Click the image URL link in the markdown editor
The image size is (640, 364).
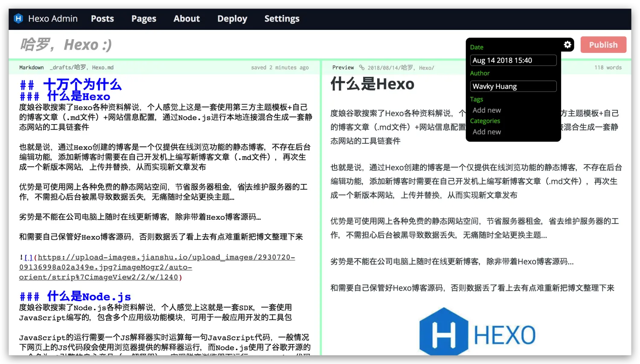pos(157,267)
